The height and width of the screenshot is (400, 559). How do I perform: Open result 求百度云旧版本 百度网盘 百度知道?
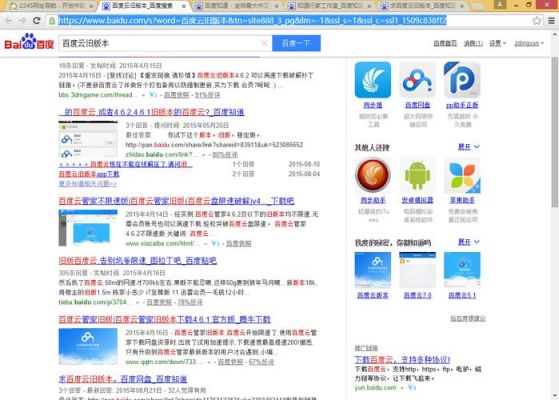point(123,379)
